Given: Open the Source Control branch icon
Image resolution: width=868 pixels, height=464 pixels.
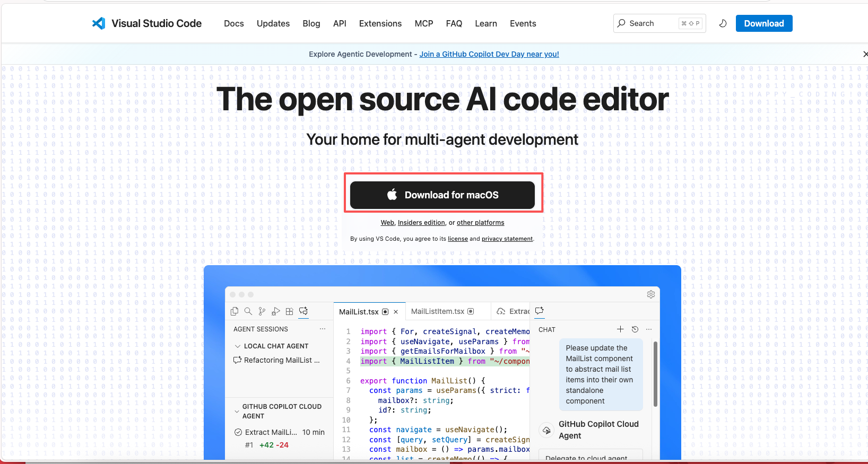Looking at the screenshot, I should (x=262, y=311).
